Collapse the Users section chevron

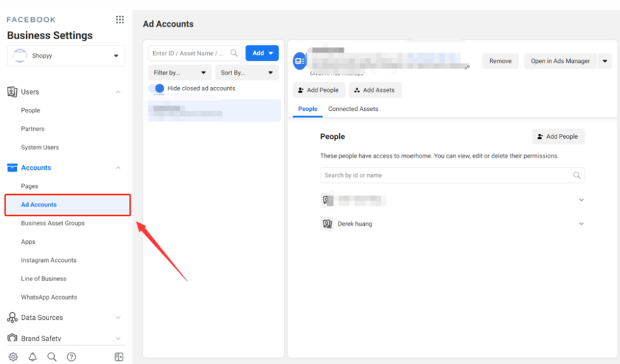point(118,91)
